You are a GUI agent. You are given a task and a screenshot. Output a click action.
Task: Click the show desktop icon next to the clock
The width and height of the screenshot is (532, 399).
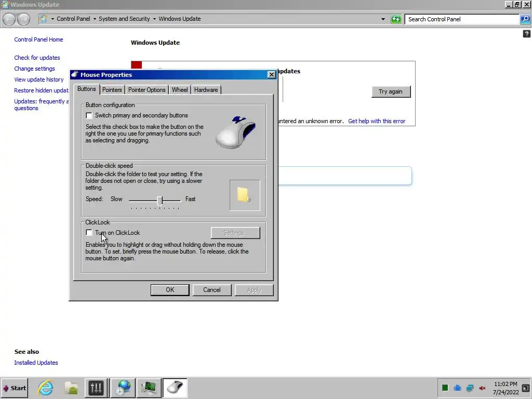coord(526,388)
